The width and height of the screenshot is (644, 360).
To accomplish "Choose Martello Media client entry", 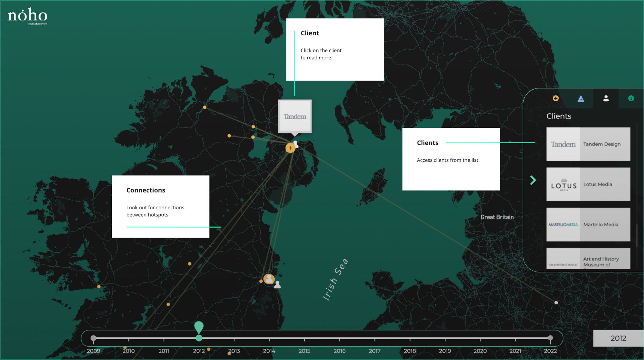I will pyautogui.click(x=588, y=224).
